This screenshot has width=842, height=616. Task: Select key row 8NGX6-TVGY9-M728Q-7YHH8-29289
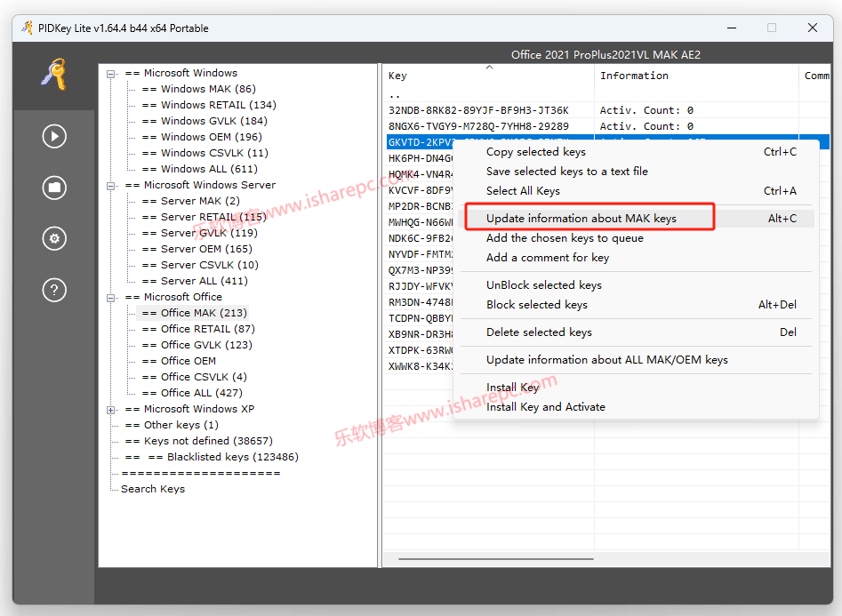[606, 127]
